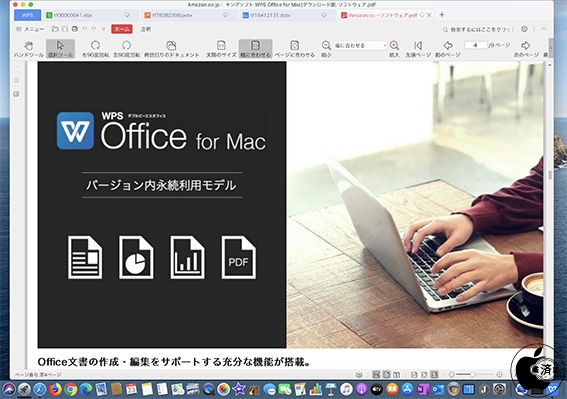567x399 pixels.
Task: Click the vertical scrollbar thumb
Action: 550,175
